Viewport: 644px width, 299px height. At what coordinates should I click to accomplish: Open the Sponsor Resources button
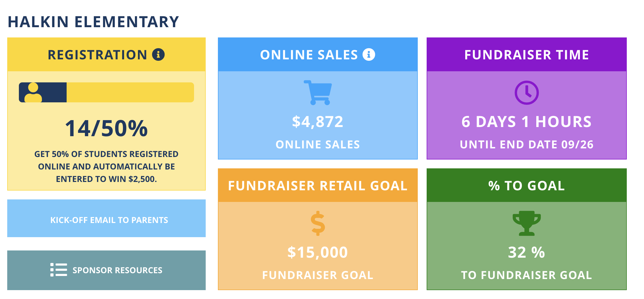click(x=117, y=270)
